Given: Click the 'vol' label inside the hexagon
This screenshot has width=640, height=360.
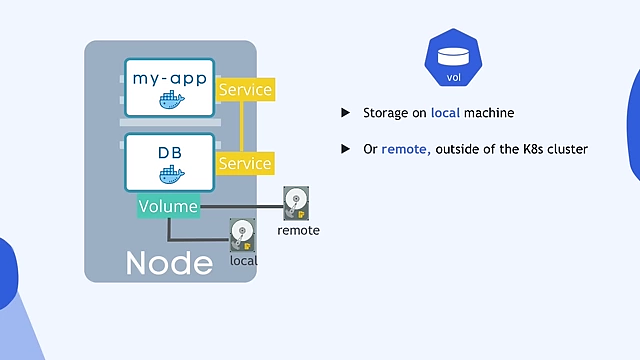Looking at the screenshot, I should pyautogui.click(x=453, y=78).
